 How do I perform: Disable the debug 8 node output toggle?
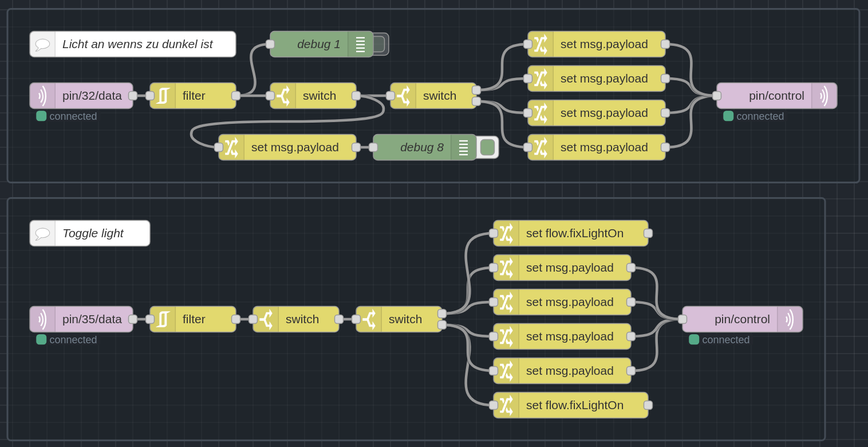coord(487,147)
